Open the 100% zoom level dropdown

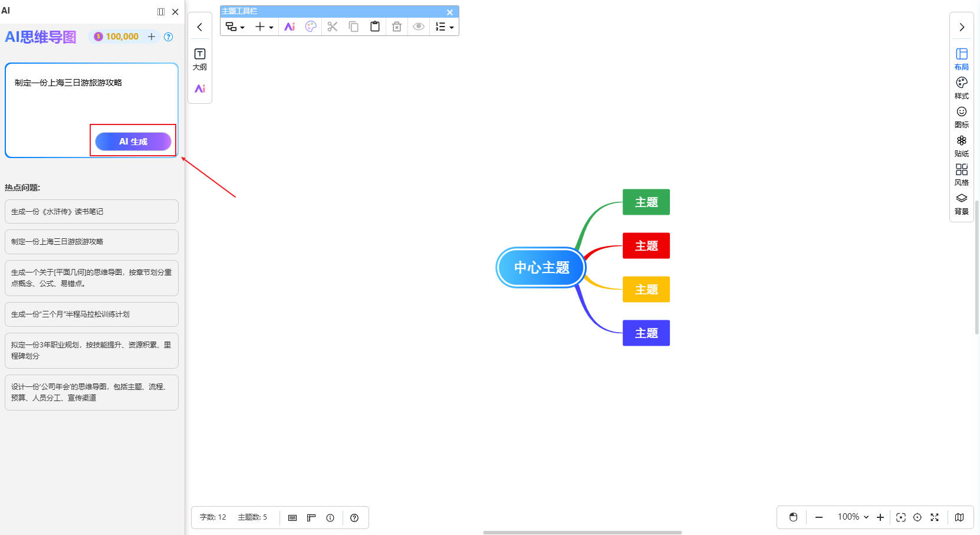(853, 517)
